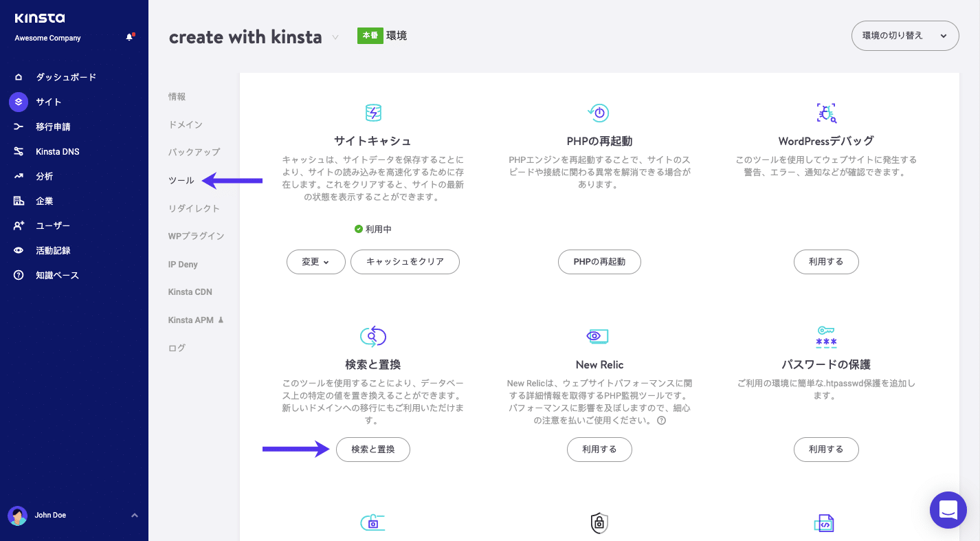Click the green 利用中 status check icon

point(359,229)
